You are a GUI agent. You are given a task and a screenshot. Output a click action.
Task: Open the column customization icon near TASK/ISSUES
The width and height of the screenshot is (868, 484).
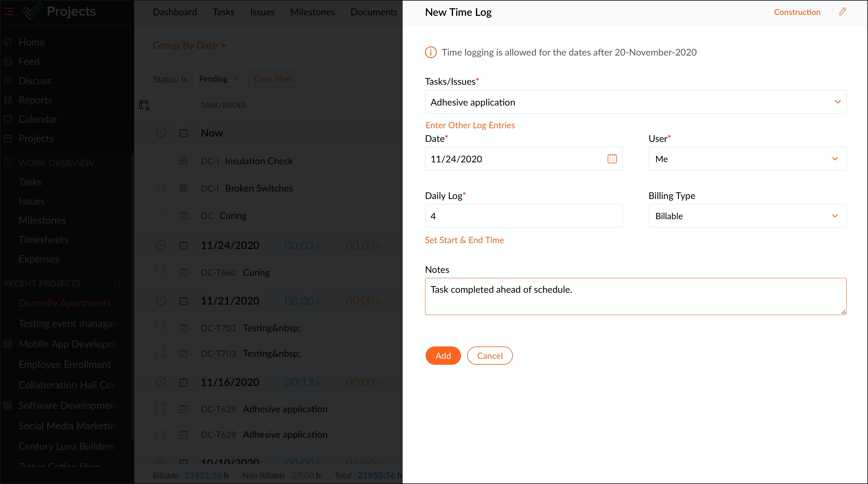(144, 105)
